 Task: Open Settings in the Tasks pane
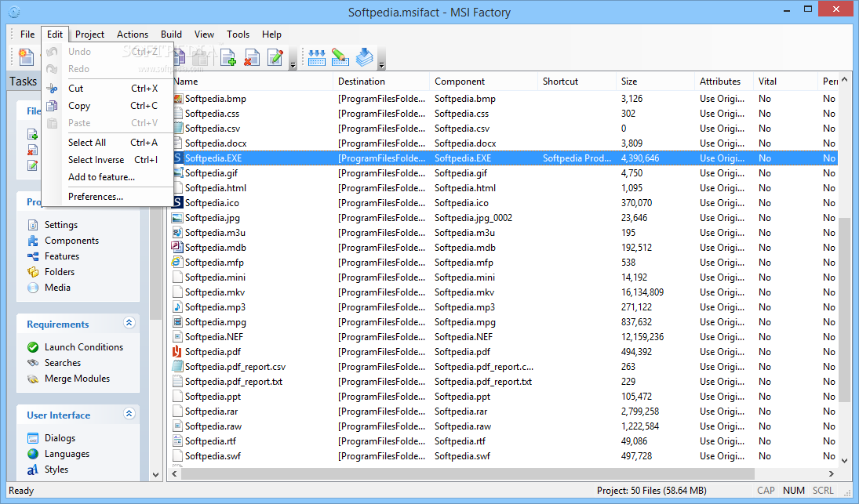[61, 225]
